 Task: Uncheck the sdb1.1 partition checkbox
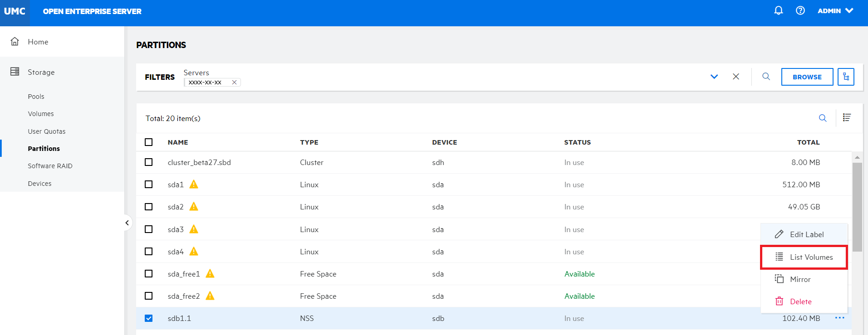[148, 318]
